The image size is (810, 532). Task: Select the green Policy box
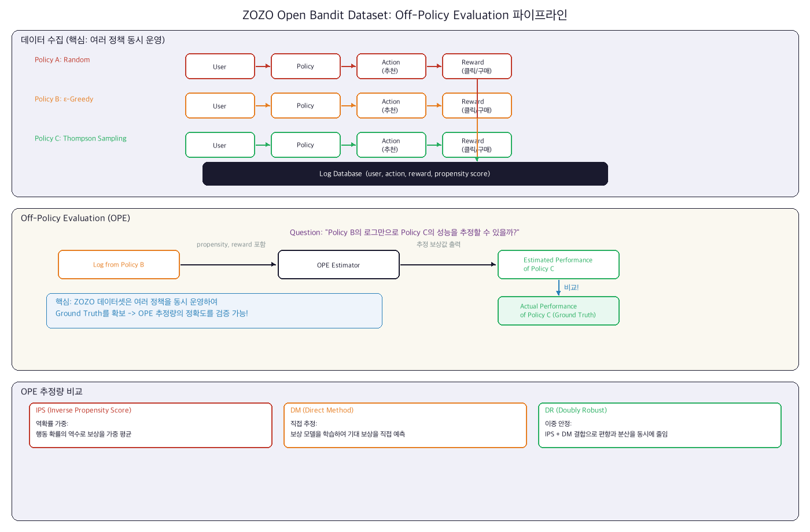pyautogui.click(x=305, y=145)
